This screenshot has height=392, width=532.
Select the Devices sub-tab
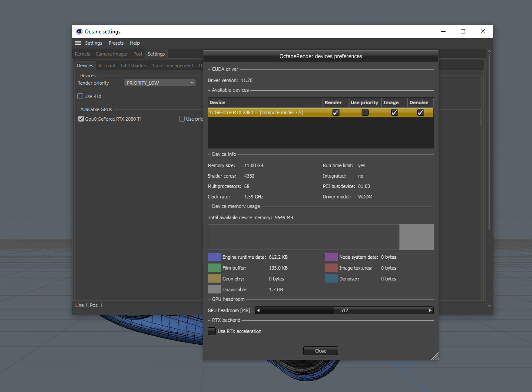[85, 66]
